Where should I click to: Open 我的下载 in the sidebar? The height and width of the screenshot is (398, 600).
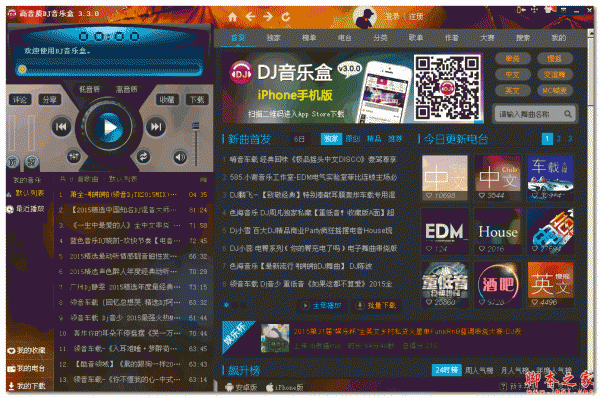[x=26, y=385]
